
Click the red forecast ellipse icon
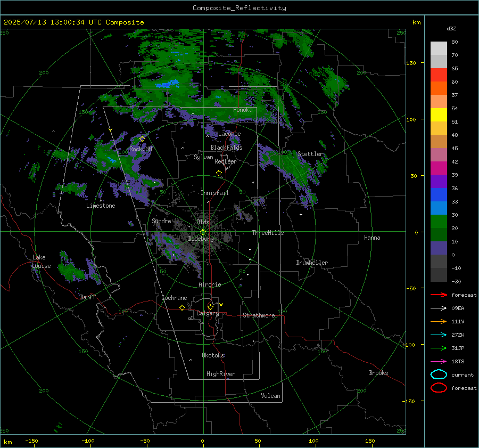click(439, 388)
